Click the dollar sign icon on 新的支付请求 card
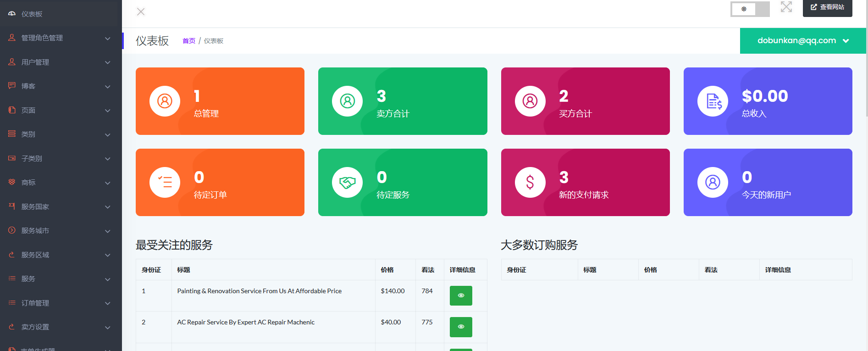 coord(530,182)
